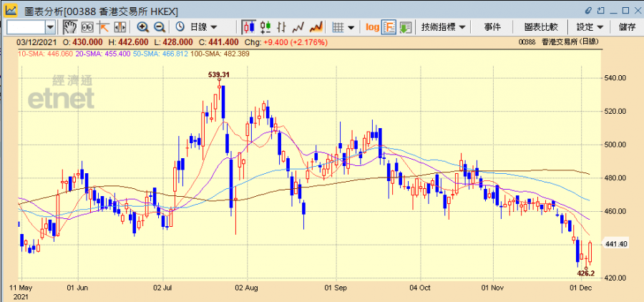Click the 圖表比較 chart comparison button

[x=540, y=27]
